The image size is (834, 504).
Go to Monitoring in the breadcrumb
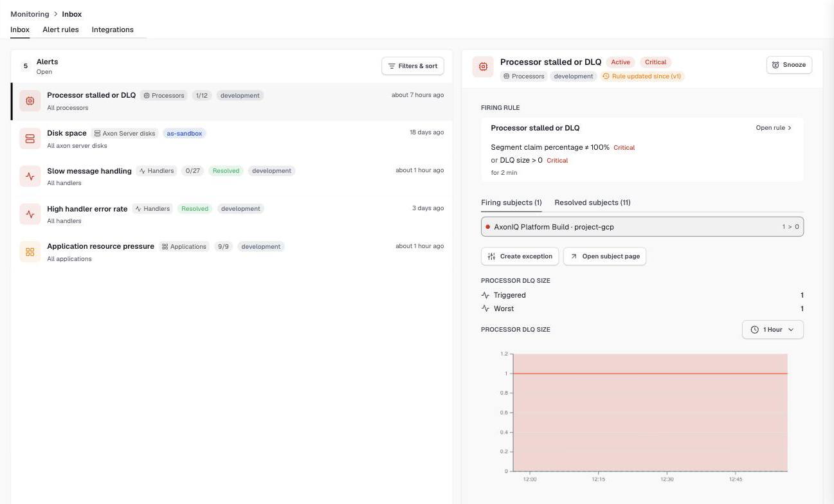pos(30,14)
